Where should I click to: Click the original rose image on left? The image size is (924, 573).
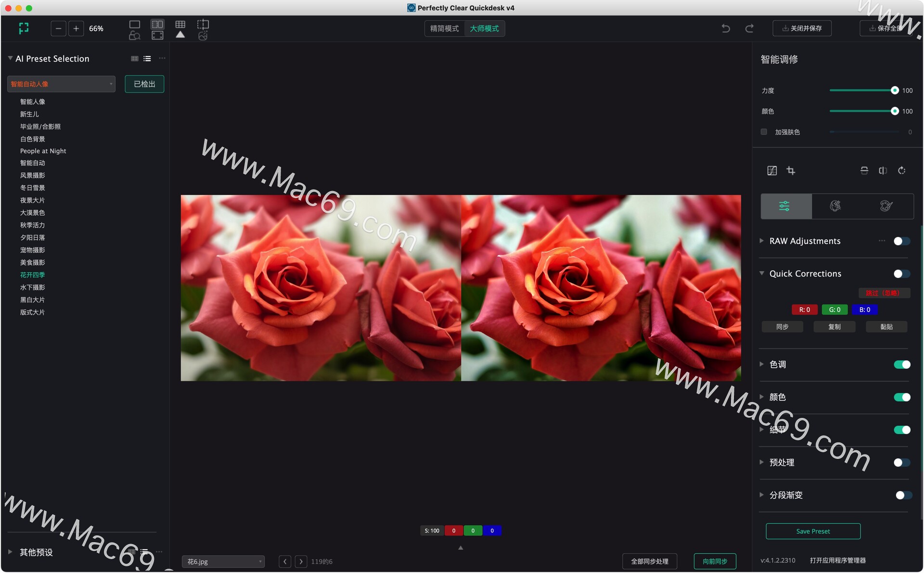[321, 288]
